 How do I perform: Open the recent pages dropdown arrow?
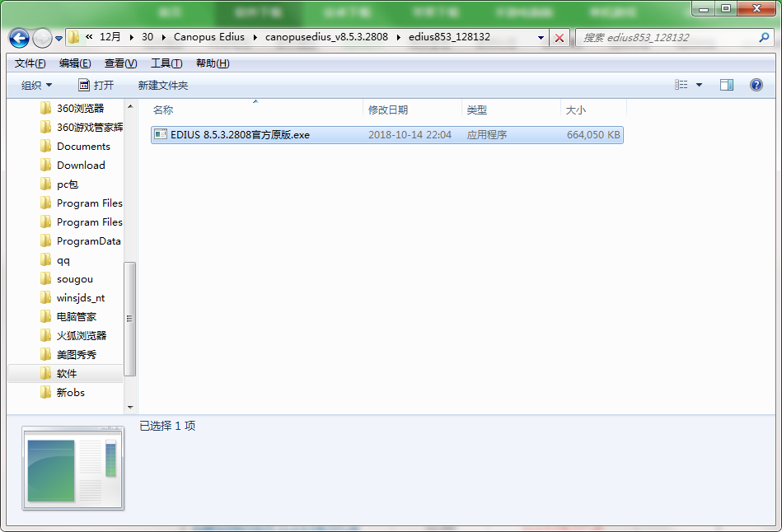click(59, 39)
